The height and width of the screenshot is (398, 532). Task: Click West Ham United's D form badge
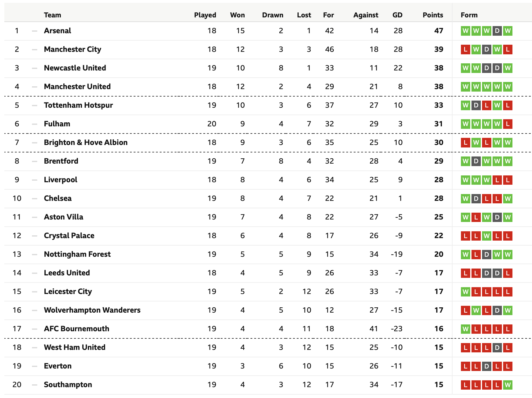[497, 347]
